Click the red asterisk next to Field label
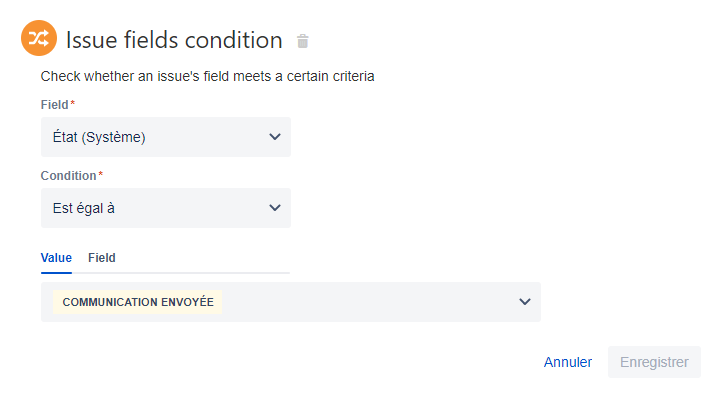 tap(73, 102)
